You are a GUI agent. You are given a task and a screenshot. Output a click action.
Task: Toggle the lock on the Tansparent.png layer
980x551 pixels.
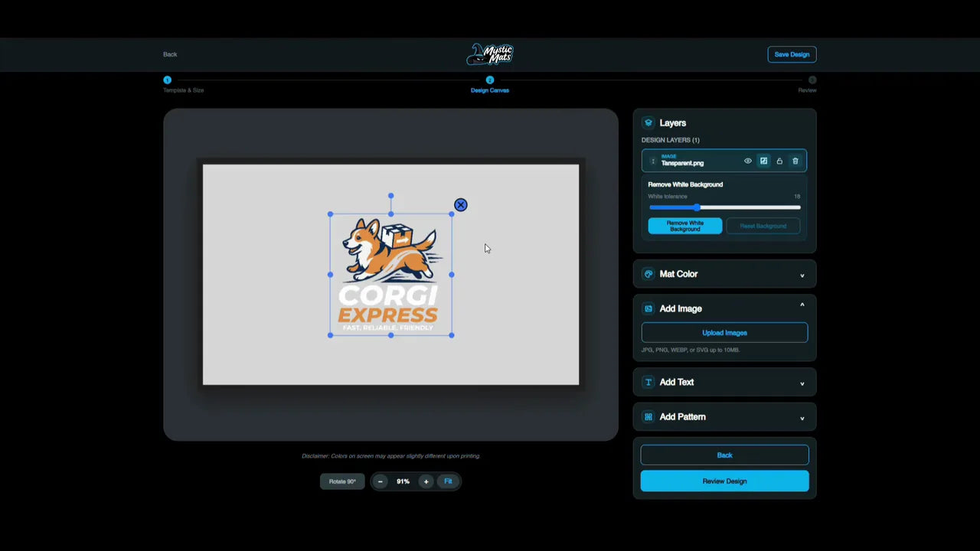click(x=779, y=161)
